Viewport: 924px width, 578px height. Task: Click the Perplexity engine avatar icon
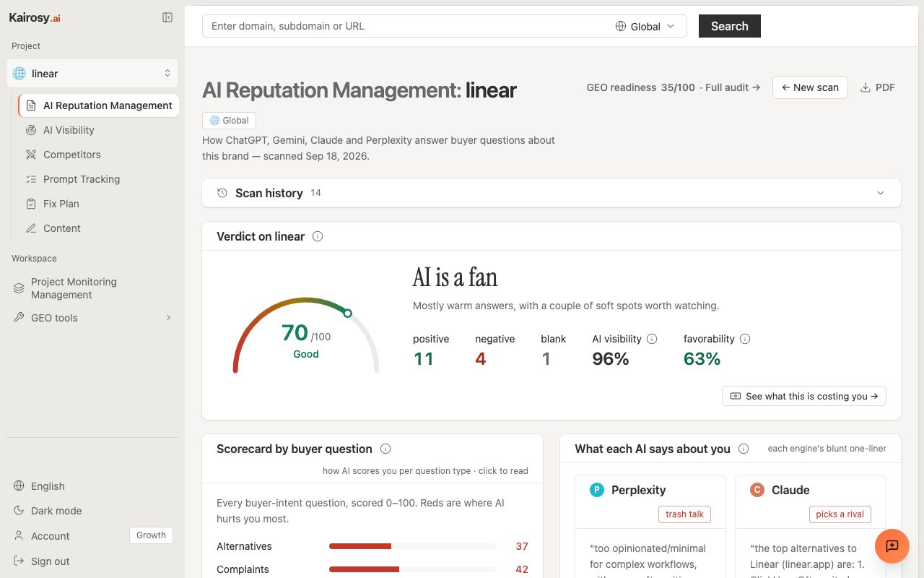597,490
